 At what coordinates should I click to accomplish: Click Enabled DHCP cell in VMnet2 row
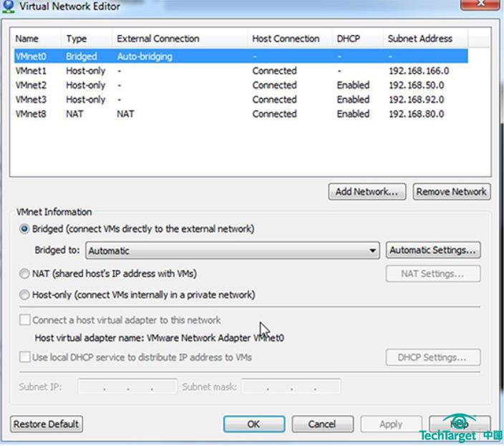click(x=353, y=85)
